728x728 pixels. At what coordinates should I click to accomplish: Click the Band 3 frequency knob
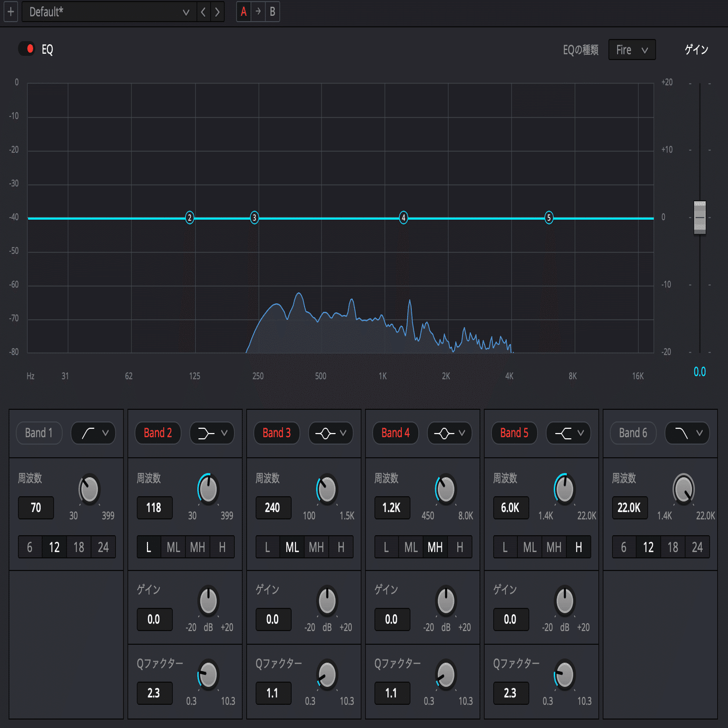point(327,489)
